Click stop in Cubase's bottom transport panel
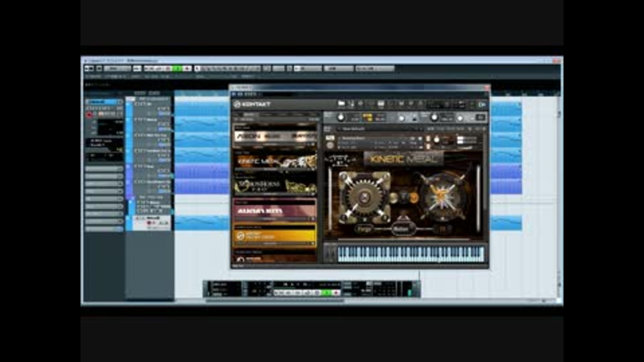Screen dimensions: 644x362 pyautogui.click(x=316, y=293)
